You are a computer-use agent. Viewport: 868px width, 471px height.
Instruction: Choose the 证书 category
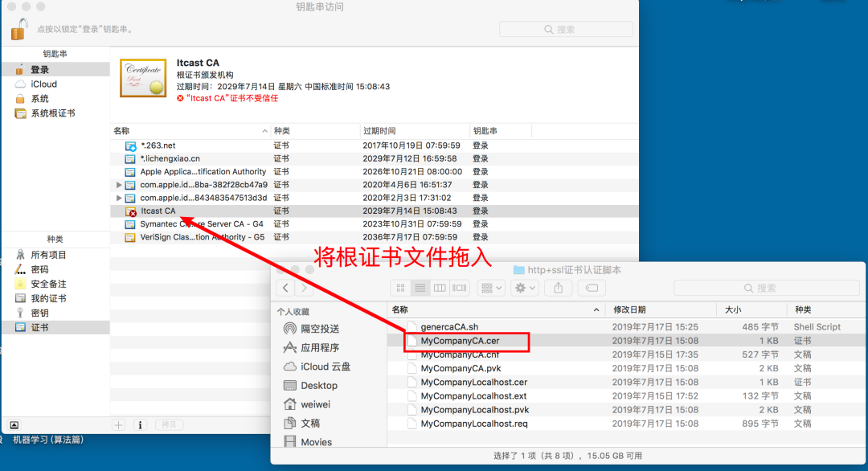pos(55,327)
